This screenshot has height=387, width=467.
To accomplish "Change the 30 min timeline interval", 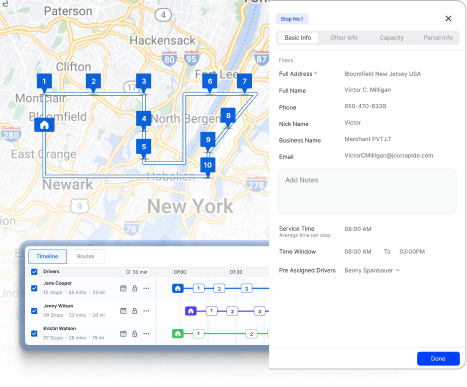I will point(137,272).
